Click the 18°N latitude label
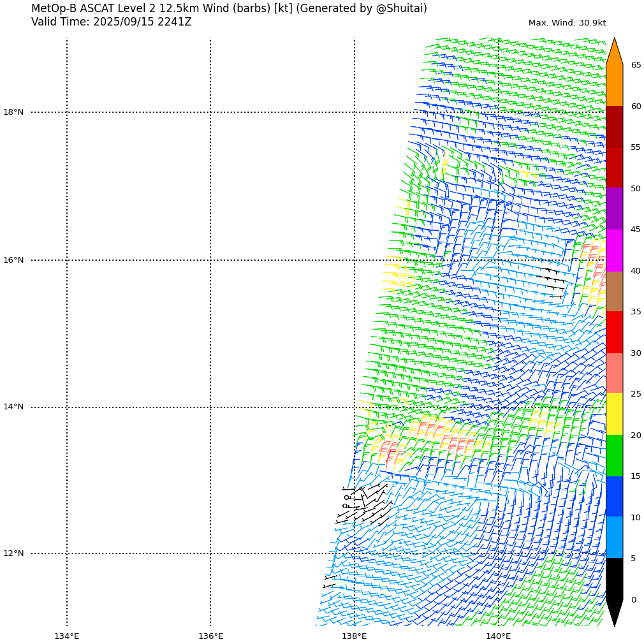The image size is (644, 644). (x=13, y=112)
